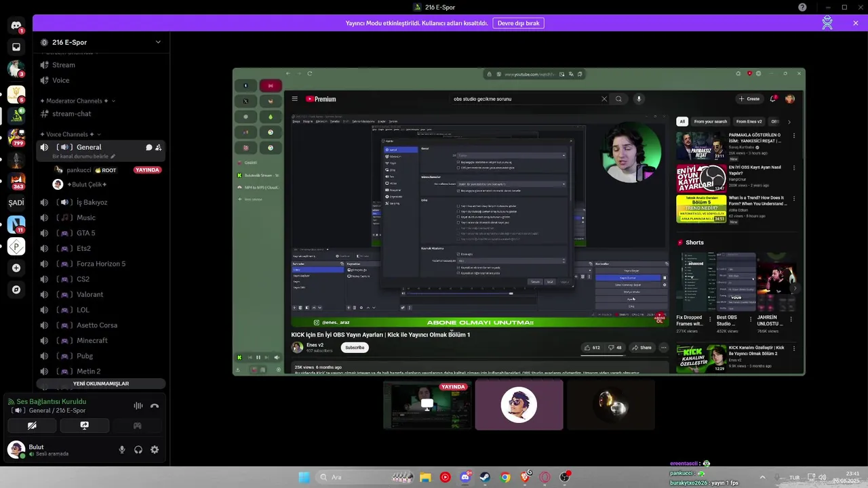This screenshot has width=868, height=488.
Task: Open Discord direct messages home icon
Action: click(x=16, y=26)
